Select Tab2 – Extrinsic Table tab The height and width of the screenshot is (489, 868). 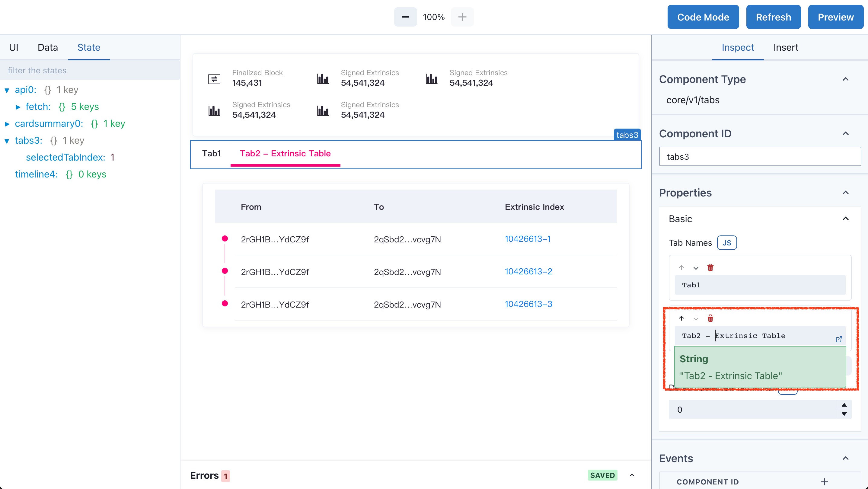(x=285, y=153)
